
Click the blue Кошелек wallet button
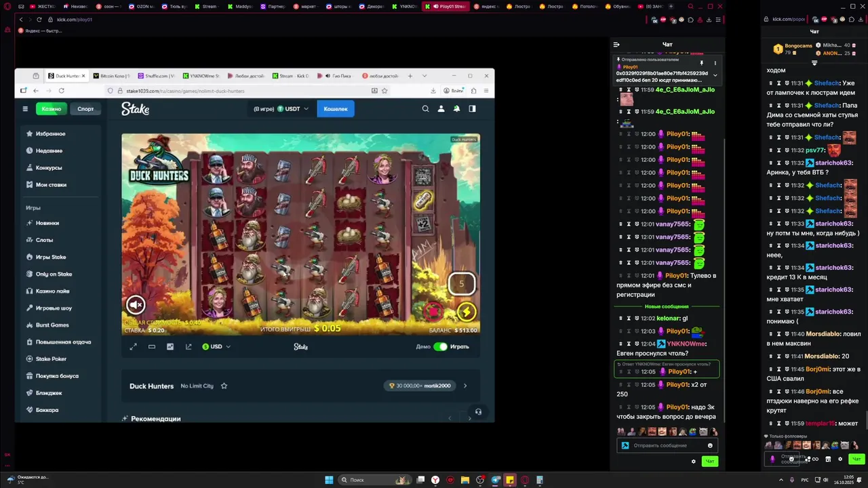coord(336,108)
